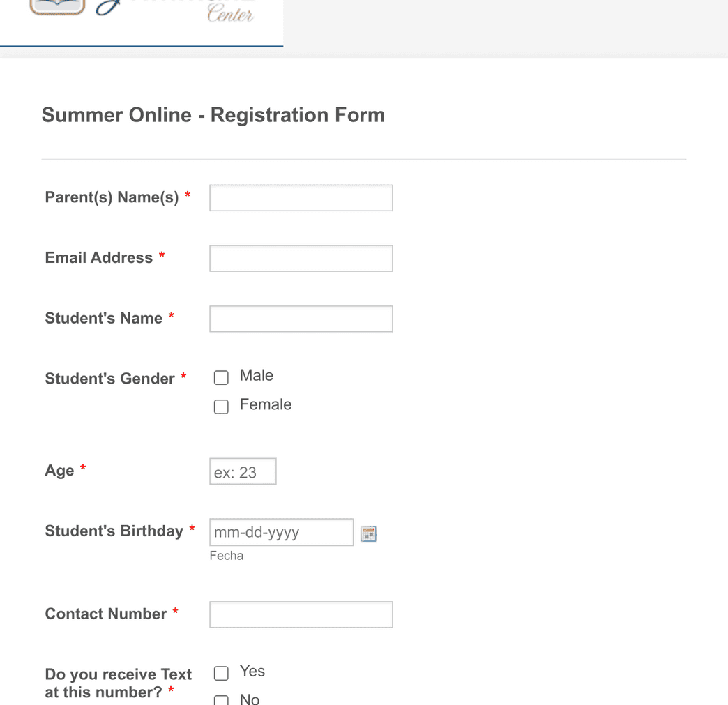Check the Female gender checkbox
This screenshot has height=705, width=728.
(221, 407)
